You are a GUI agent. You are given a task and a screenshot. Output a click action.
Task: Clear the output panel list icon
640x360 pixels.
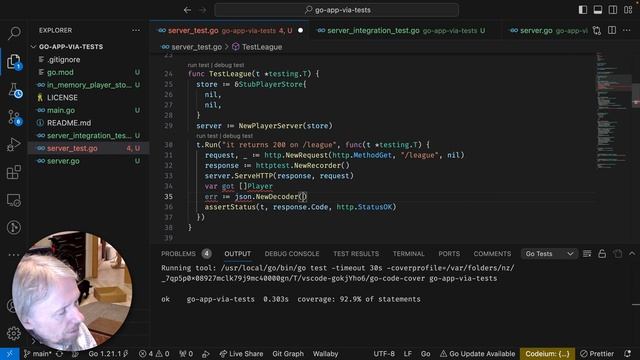click(587, 254)
